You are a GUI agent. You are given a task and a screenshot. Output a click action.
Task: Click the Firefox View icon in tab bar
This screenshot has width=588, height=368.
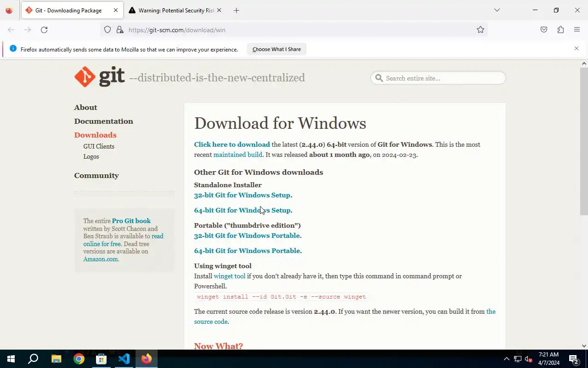click(9, 10)
